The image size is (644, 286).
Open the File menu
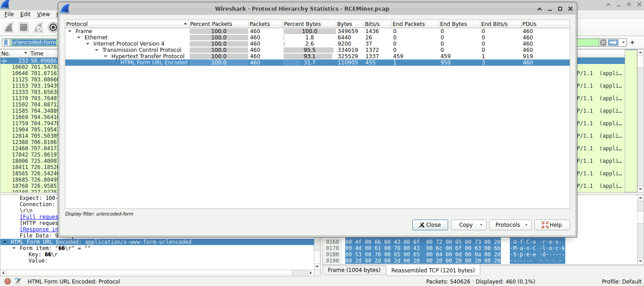click(x=9, y=14)
